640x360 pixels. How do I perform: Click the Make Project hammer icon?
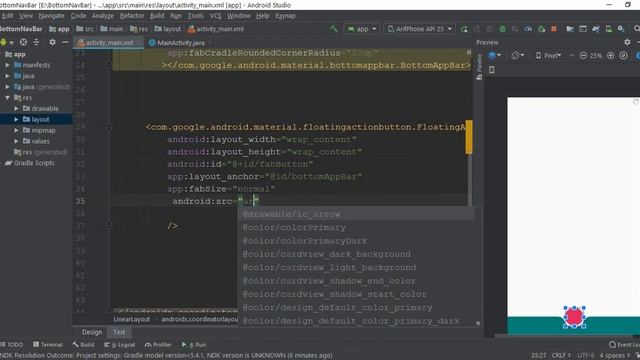334,29
